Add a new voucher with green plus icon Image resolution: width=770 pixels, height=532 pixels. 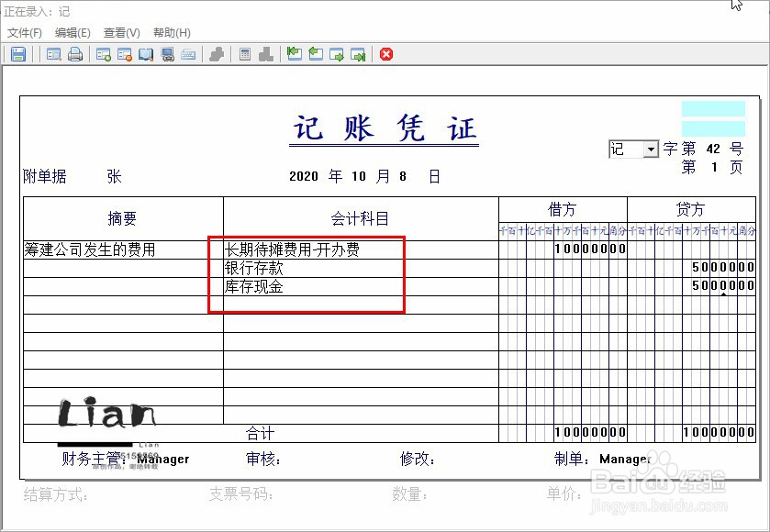(101, 53)
